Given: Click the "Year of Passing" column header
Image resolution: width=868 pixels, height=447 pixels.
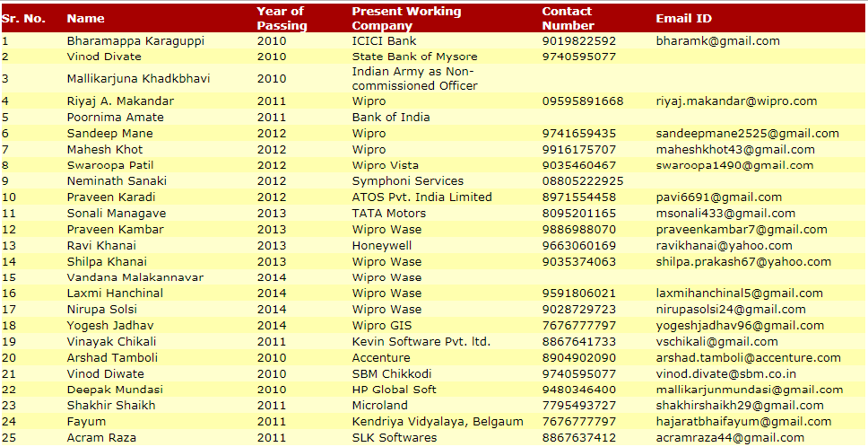Looking at the screenshot, I should (x=282, y=18).
